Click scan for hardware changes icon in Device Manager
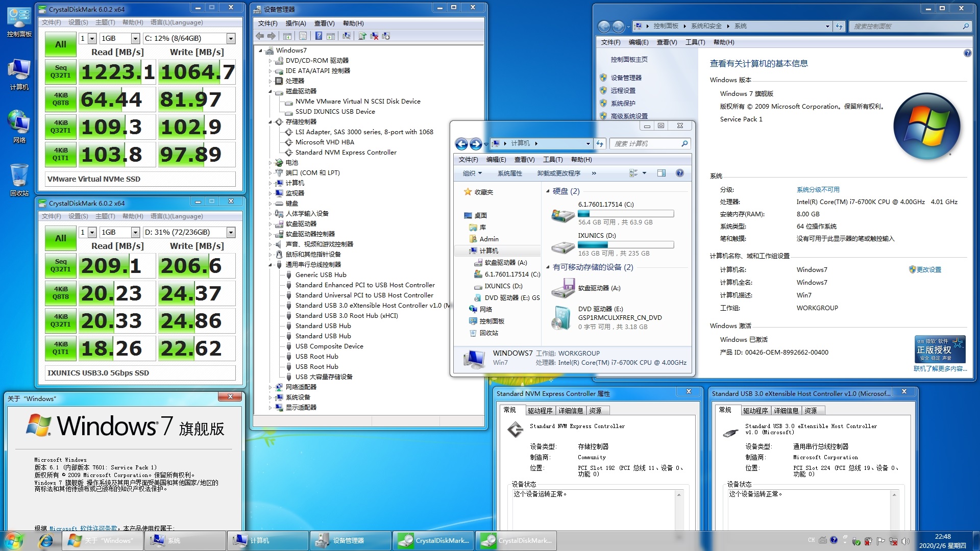Viewport: 980px width, 551px height. coord(347,36)
